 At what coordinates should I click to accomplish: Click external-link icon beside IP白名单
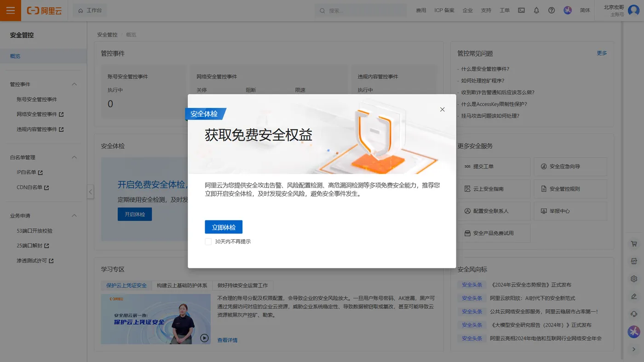click(40, 173)
